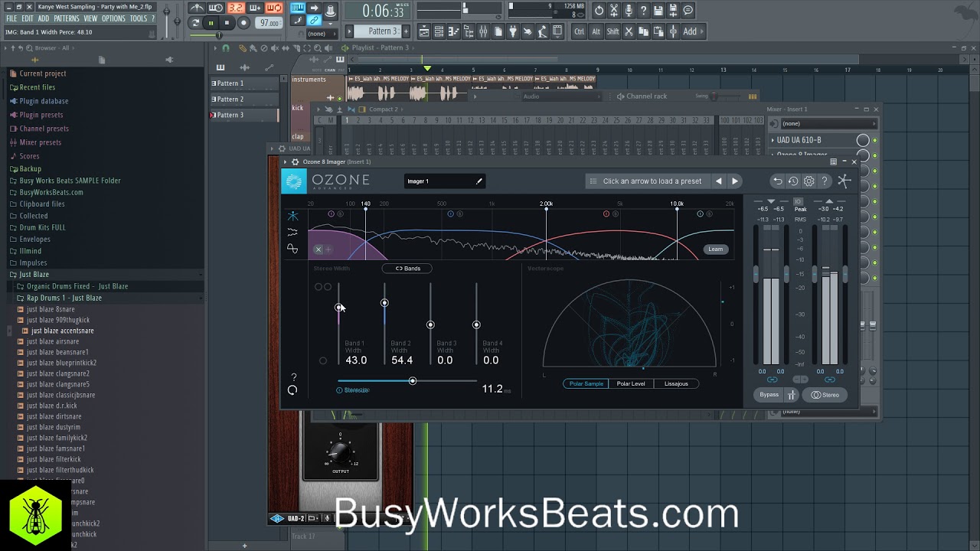The width and height of the screenshot is (980, 551).
Task: Select Pattern 1 in the pattern list
Action: pyautogui.click(x=244, y=83)
